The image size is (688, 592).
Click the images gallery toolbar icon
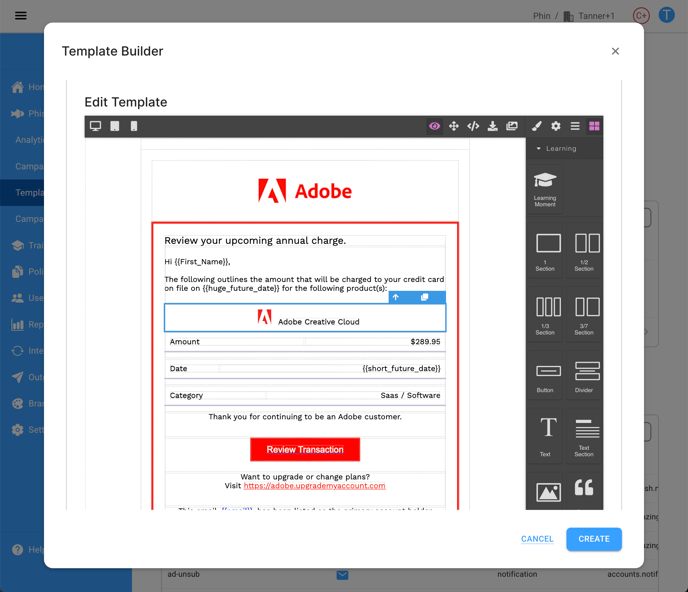pyautogui.click(x=512, y=126)
